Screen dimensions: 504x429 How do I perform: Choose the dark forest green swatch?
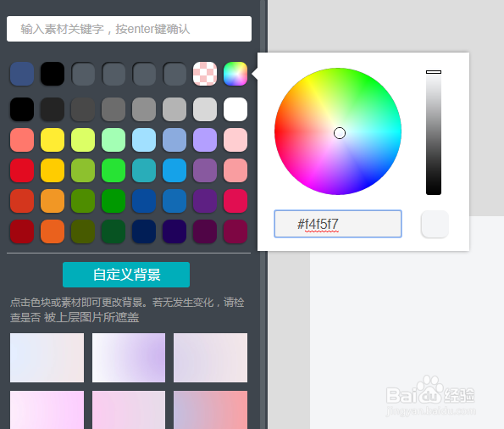[114, 231]
